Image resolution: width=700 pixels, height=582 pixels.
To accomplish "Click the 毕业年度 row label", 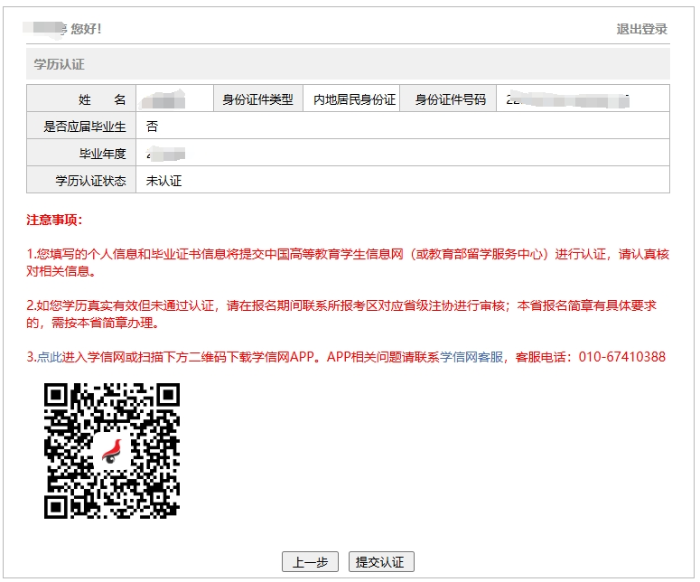I will 103,154.
